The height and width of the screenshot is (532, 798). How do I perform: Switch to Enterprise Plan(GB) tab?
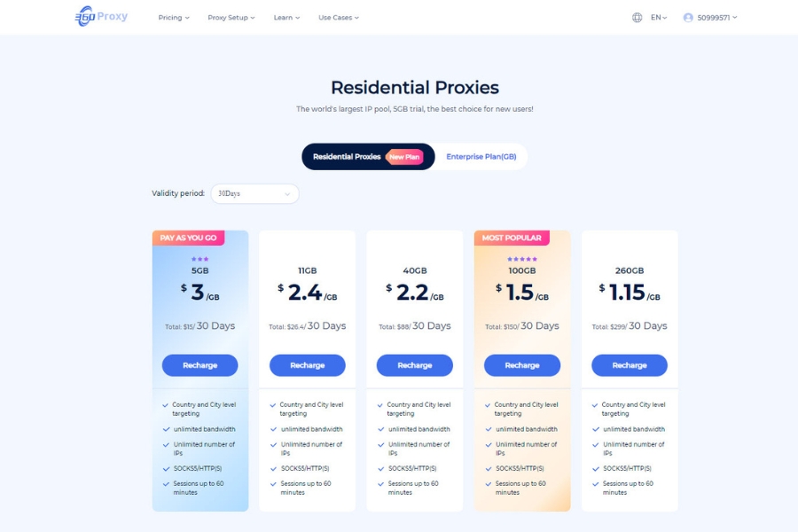click(481, 156)
